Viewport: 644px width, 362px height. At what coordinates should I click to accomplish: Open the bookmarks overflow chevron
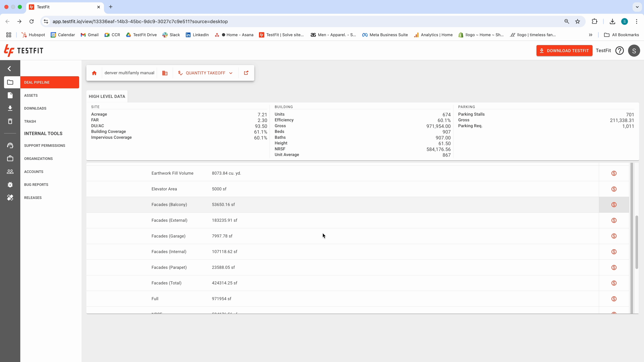tap(591, 35)
